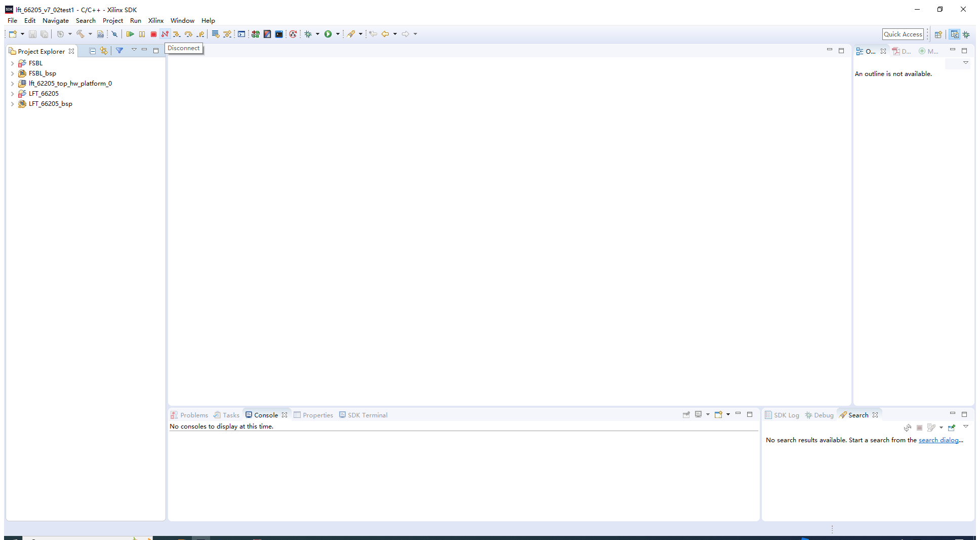Click the Suspend pause icon

[142, 34]
